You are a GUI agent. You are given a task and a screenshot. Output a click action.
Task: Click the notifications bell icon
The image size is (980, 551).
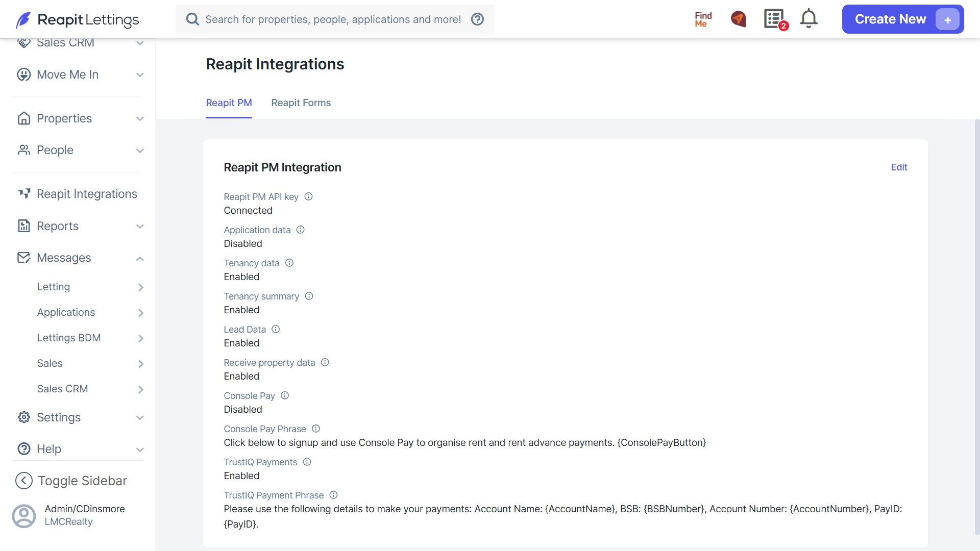point(808,19)
